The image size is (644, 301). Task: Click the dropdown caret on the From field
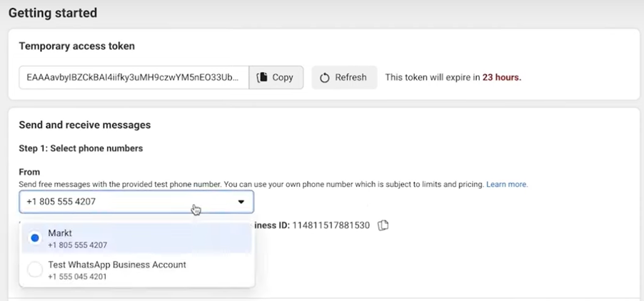click(241, 202)
